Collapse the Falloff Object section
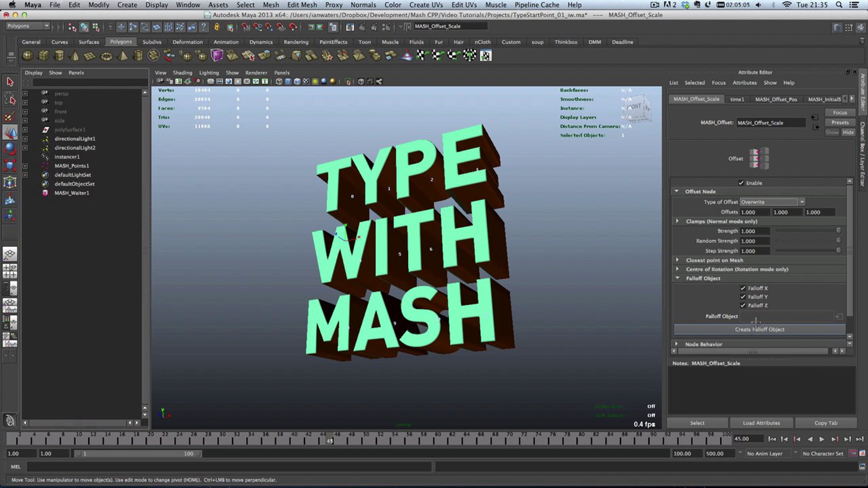This screenshot has height=488, width=868. (677, 278)
